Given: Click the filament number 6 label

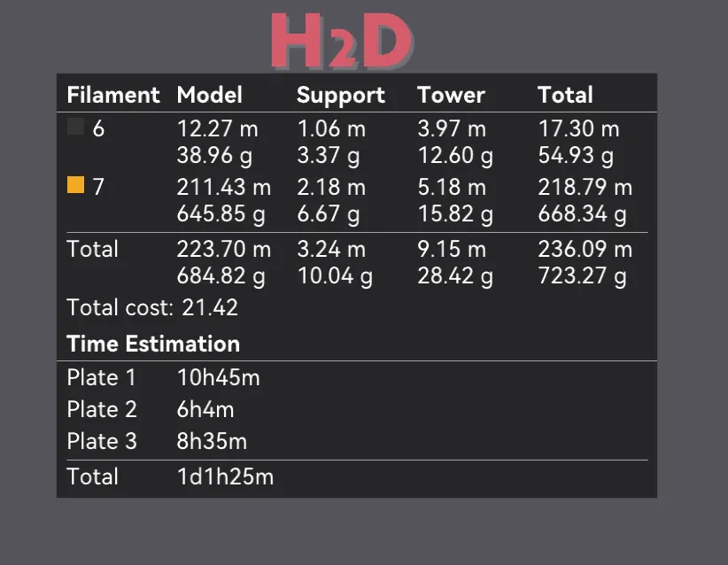Looking at the screenshot, I should [98, 128].
